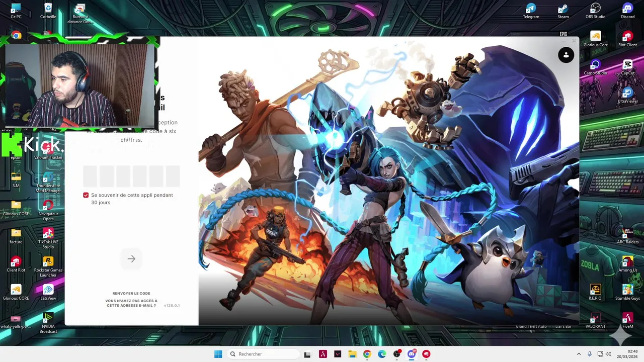The width and height of the screenshot is (644, 362).
Task: Open the LetsView desktop shortcut
Action: pyautogui.click(x=48, y=293)
